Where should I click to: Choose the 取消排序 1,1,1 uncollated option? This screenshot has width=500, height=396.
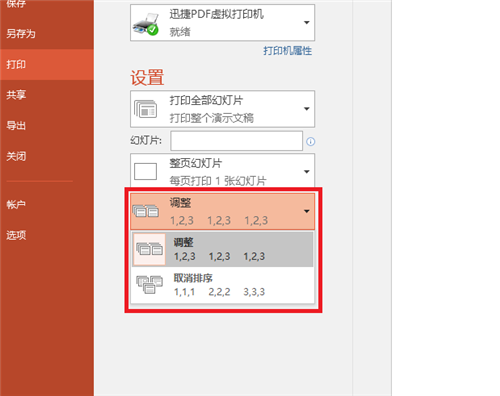[223, 285]
